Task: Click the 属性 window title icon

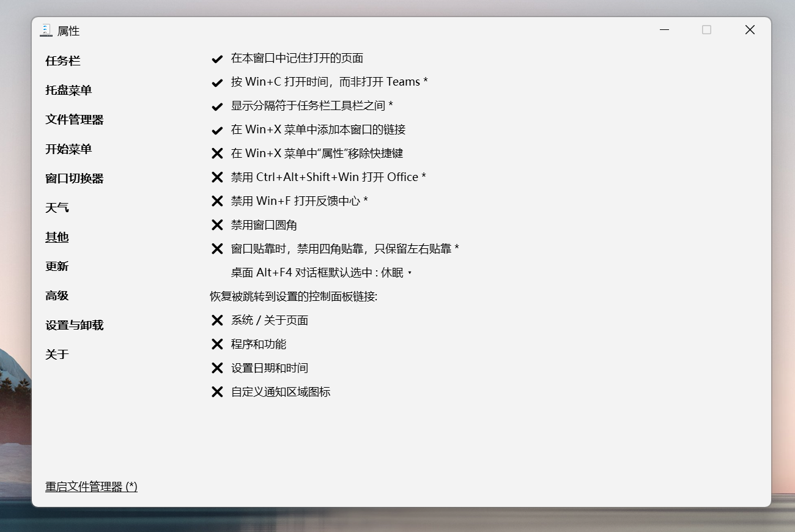Action: tap(46, 31)
